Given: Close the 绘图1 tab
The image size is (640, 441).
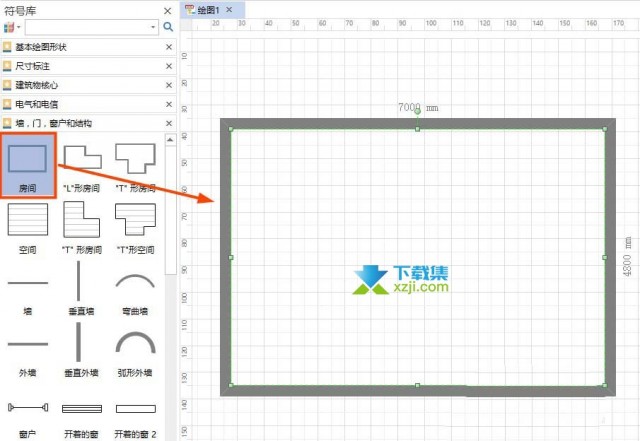Looking at the screenshot, I should (229, 9).
